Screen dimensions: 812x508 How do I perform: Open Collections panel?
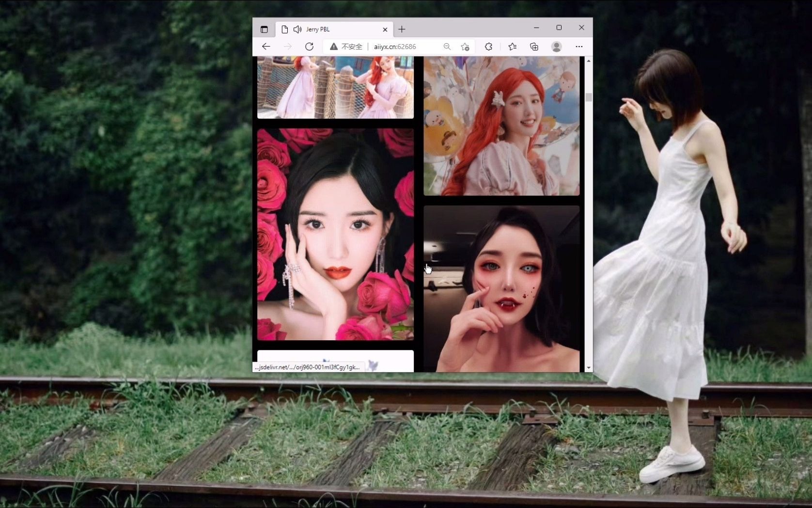point(534,47)
